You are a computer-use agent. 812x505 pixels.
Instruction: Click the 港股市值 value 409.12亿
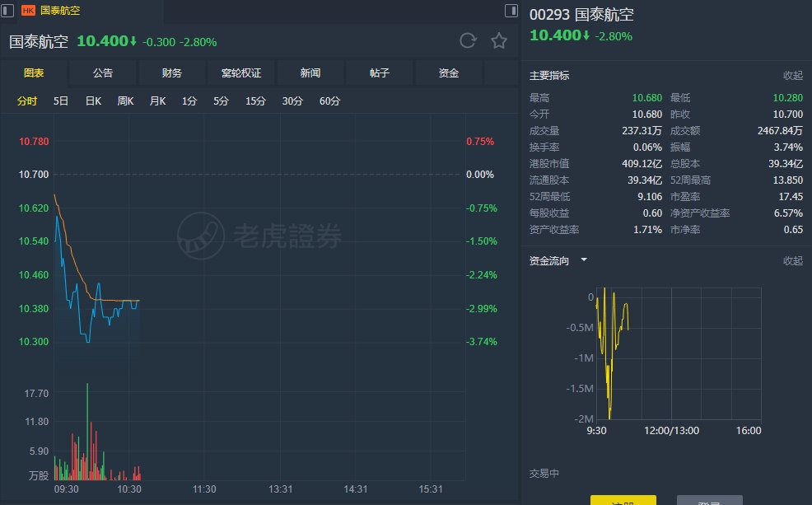pos(642,164)
